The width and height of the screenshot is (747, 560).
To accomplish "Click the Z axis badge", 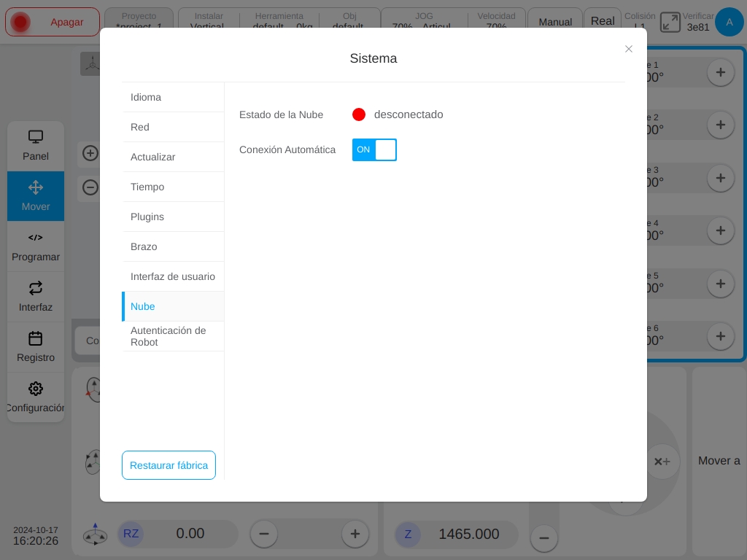I will [x=408, y=534].
